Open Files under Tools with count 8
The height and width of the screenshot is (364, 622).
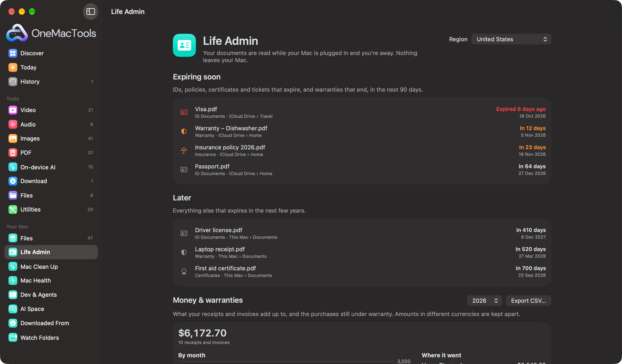51,195
